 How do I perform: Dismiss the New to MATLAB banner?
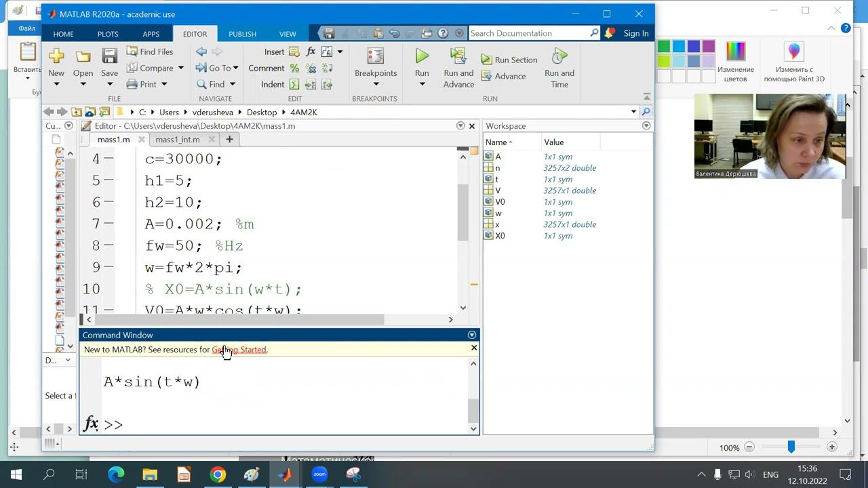474,348
